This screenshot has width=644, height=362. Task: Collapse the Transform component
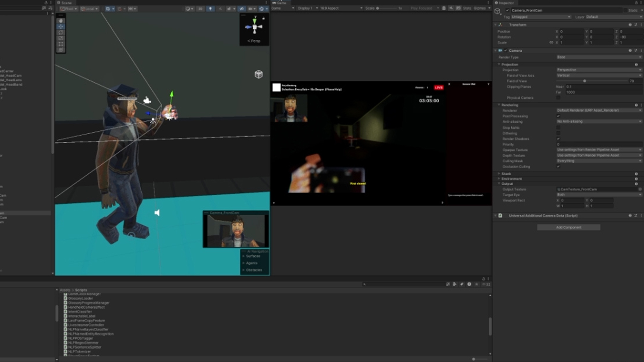[x=496, y=24]
